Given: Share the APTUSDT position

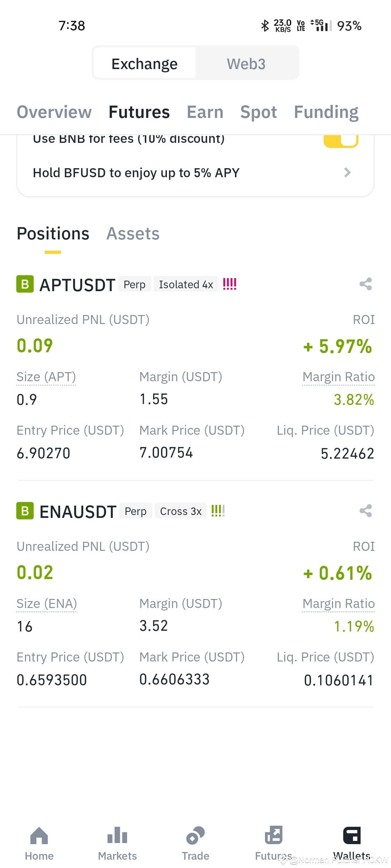Looking at the screenshot, I should coord(366,284).
